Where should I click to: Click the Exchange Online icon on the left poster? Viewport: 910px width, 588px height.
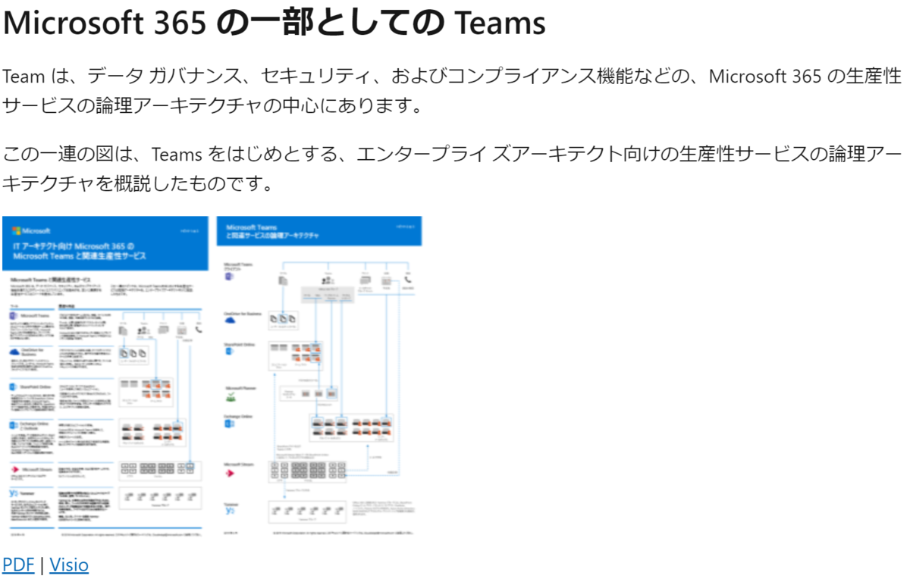pos(13,424)
